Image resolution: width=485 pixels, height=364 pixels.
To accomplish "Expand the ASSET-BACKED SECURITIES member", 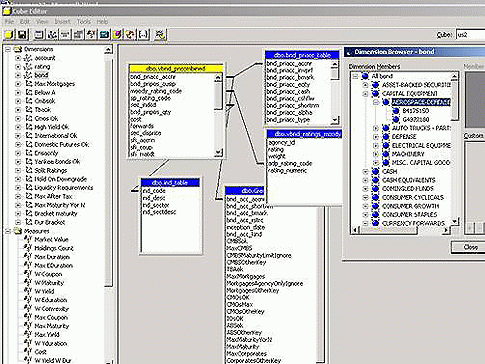I will coord(365,85).
